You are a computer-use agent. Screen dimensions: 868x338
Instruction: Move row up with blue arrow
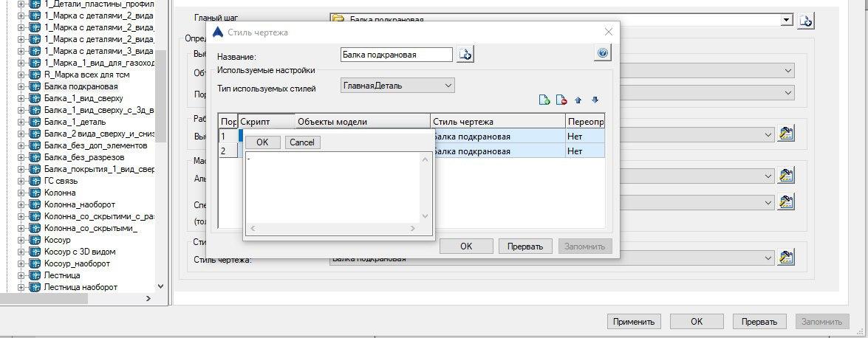click(x=578, y=100)
